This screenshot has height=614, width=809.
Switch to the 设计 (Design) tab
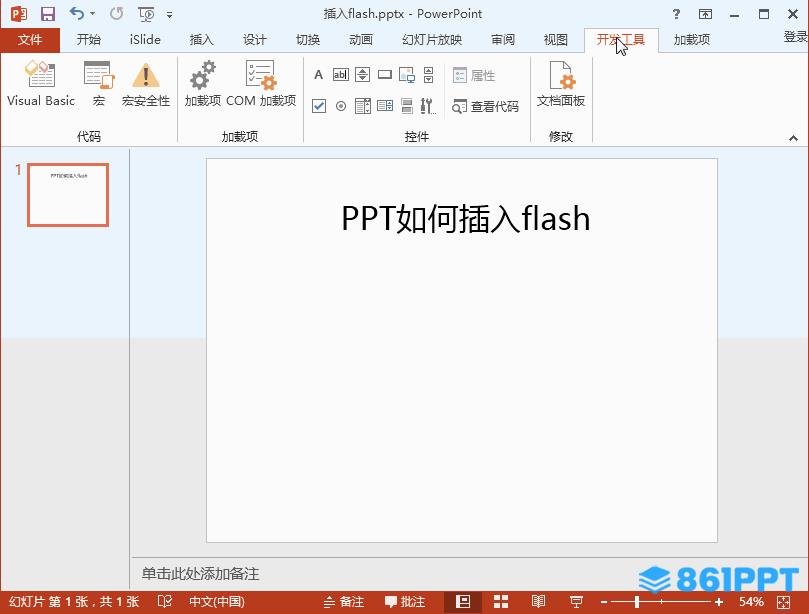point(255,40)
